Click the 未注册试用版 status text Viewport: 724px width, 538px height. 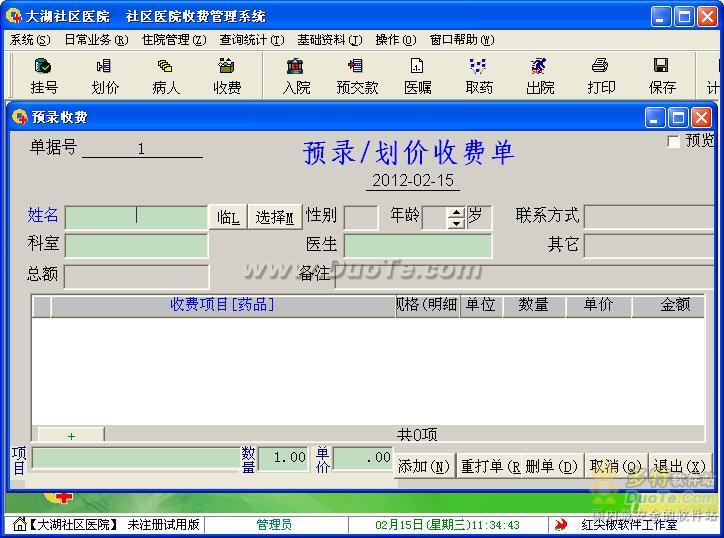tap(163, 525)
